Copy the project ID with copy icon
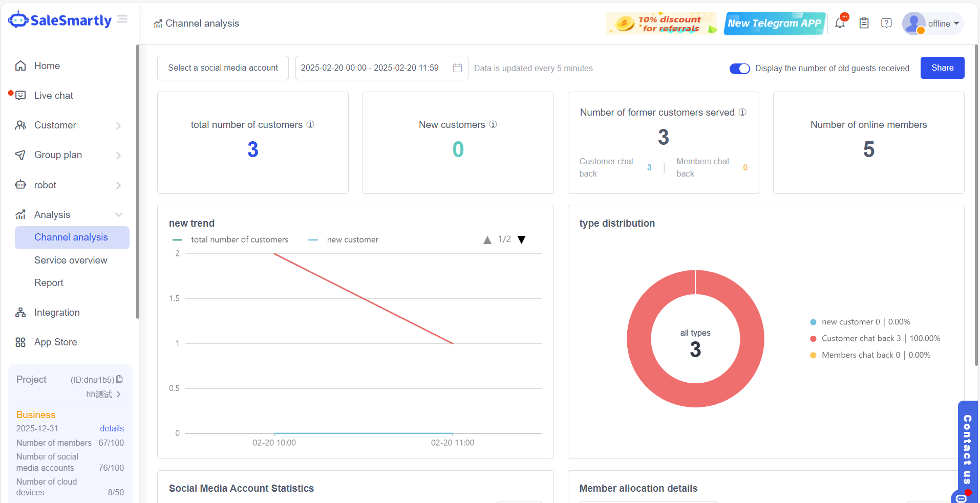Screen dimensions: 980x503 pos(120,379)
